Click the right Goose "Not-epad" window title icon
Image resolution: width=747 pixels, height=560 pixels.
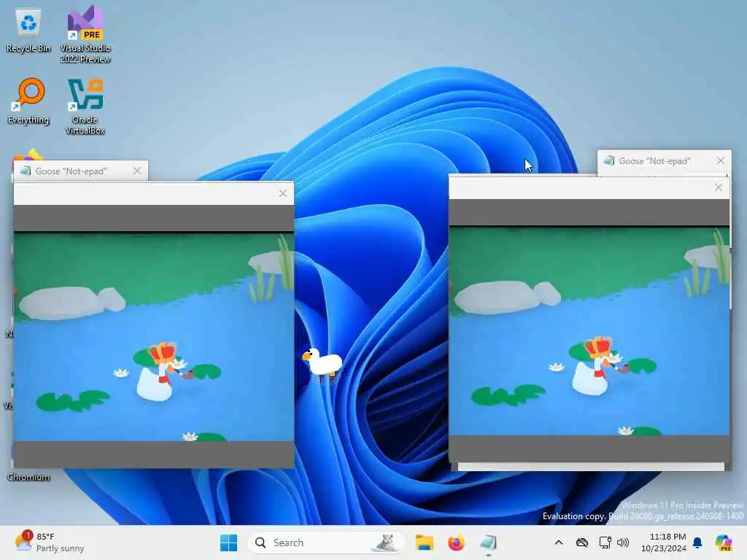click(609, 160)
